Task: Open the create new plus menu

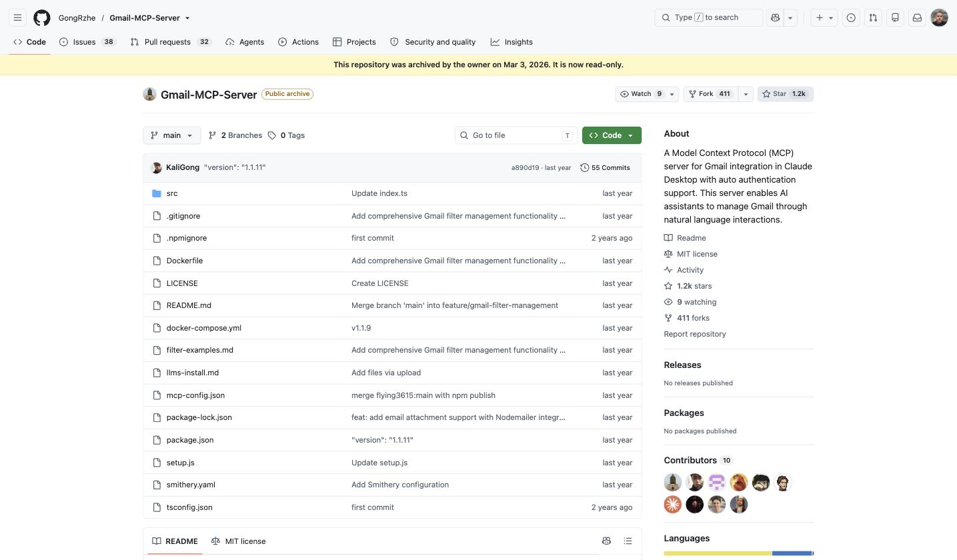Action: click(x=825, y=18)
